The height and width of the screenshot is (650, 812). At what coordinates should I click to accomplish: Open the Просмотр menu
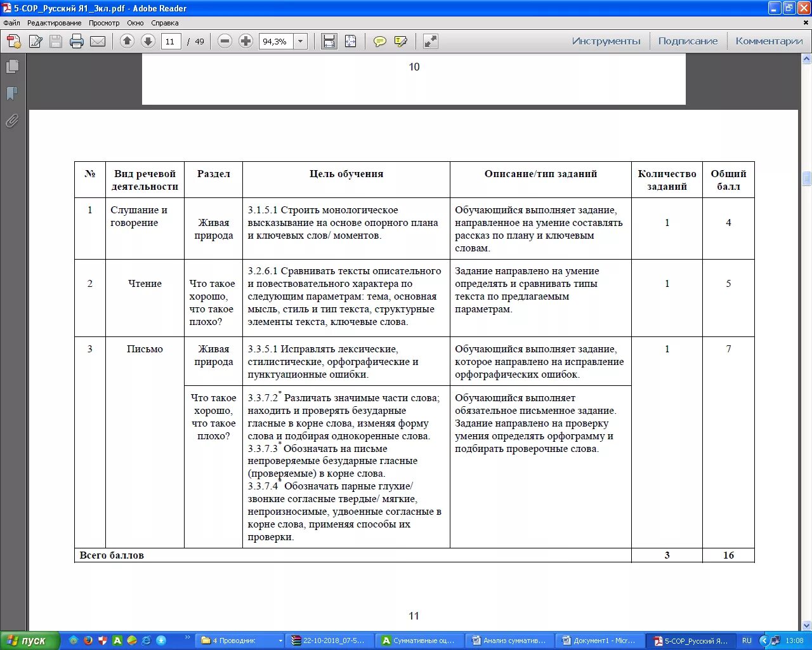click(x=104, y=23)
